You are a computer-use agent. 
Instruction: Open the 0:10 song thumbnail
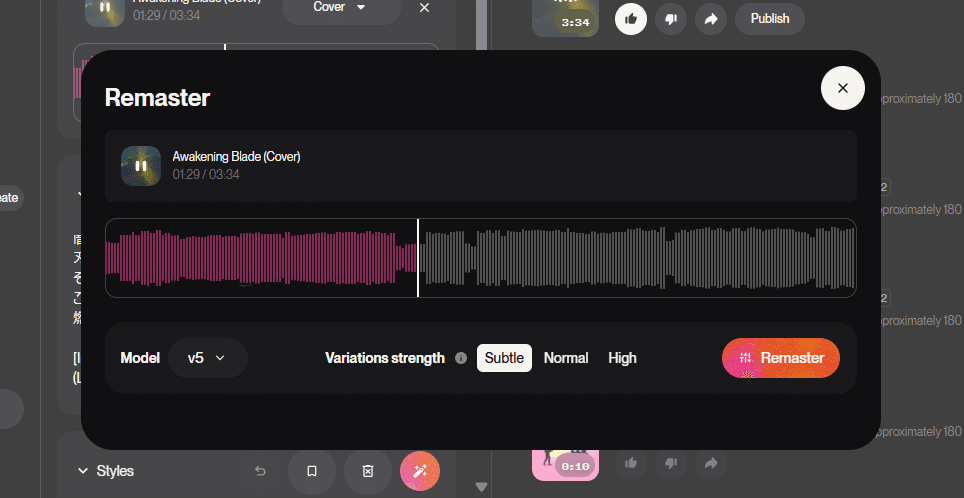click(x=565, y=465)
